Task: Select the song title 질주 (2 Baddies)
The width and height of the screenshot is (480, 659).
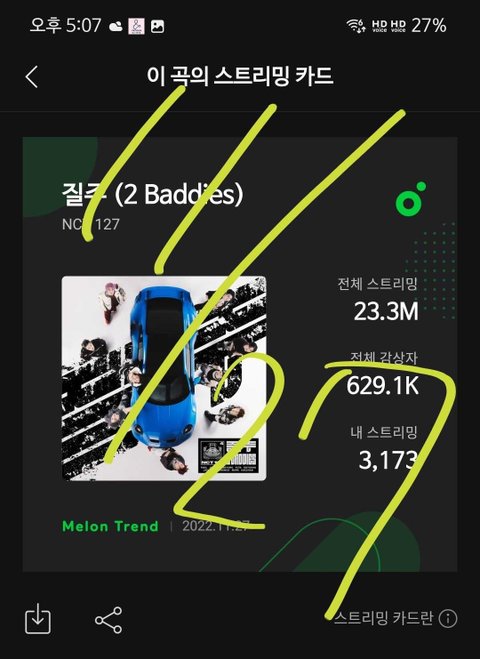Action: [153, 195]
